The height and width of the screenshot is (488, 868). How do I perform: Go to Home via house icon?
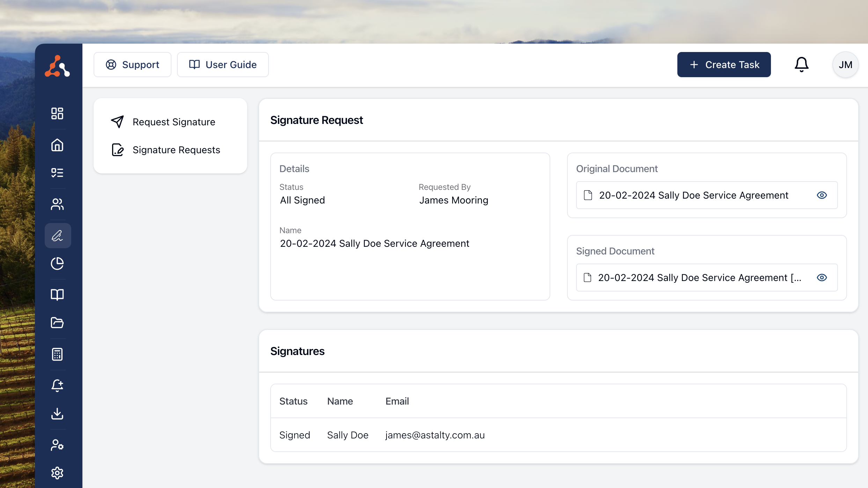pos(57,145)
